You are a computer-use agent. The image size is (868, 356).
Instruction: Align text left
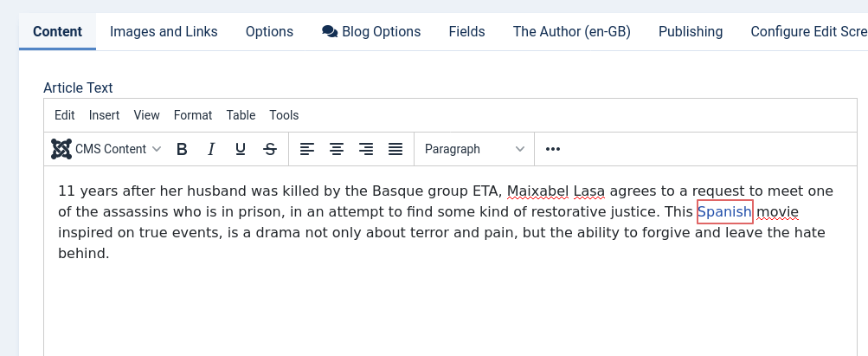coord(307,149)
